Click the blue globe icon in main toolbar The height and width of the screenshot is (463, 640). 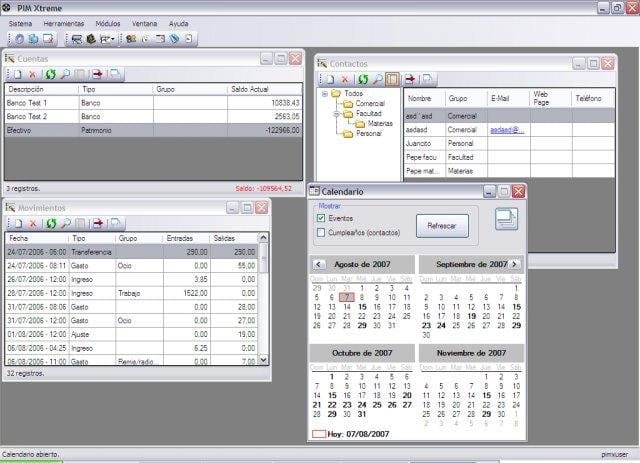[x=20, y=39]
